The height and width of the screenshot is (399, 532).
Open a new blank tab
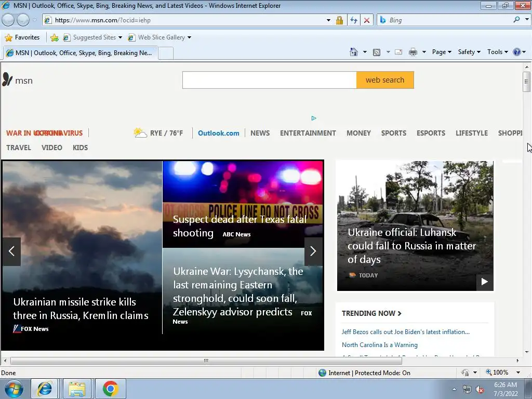[x=166, y=54]
